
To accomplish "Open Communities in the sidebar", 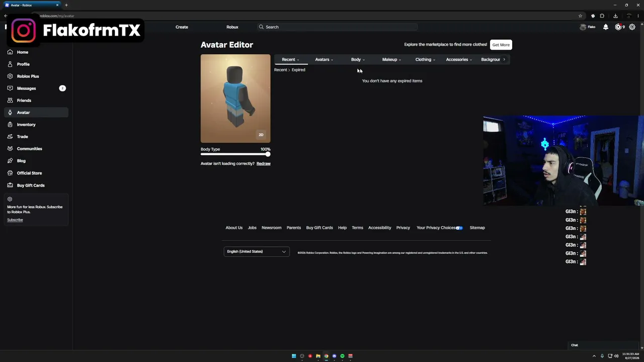I will (x=35, y=149).
